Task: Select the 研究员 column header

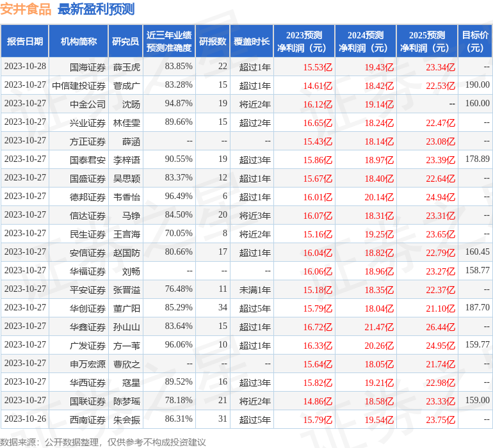Action: point(125,41)
